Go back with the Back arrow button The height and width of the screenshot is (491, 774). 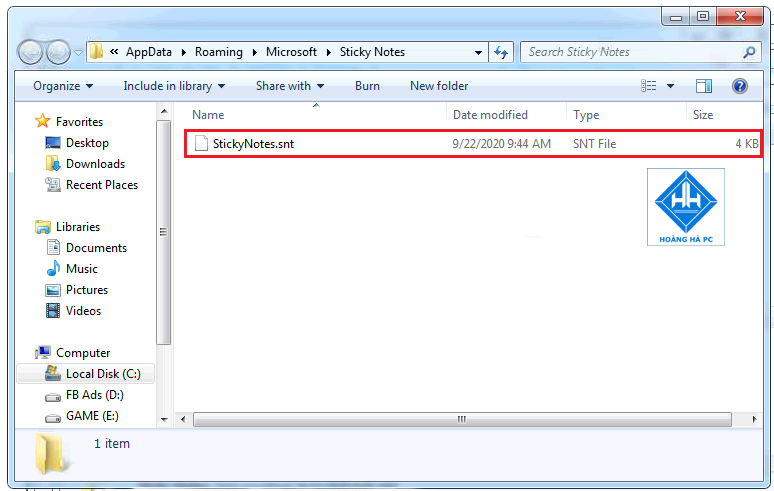coord(30,52)
